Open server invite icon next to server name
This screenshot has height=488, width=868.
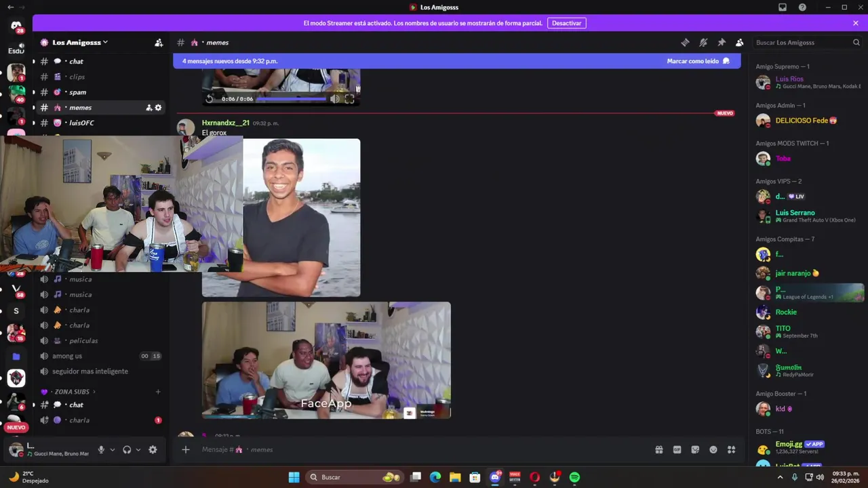click(159, 42)
